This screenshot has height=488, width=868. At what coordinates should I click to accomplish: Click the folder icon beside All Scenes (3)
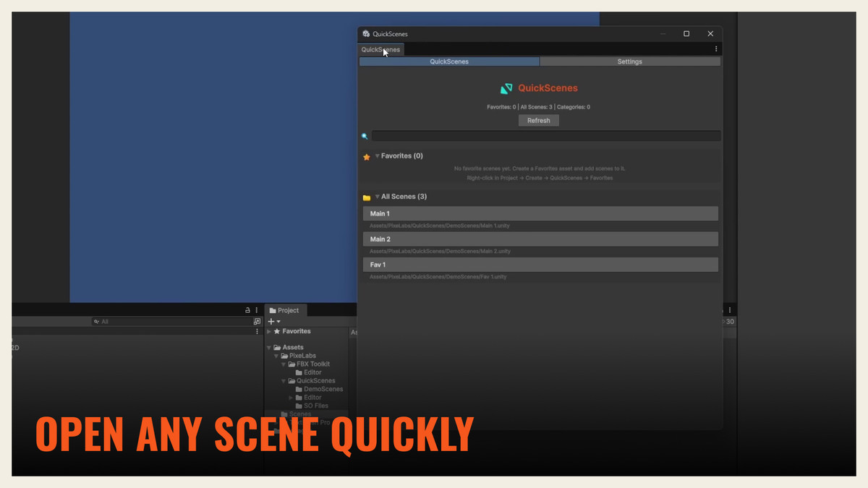coord(366,196)
